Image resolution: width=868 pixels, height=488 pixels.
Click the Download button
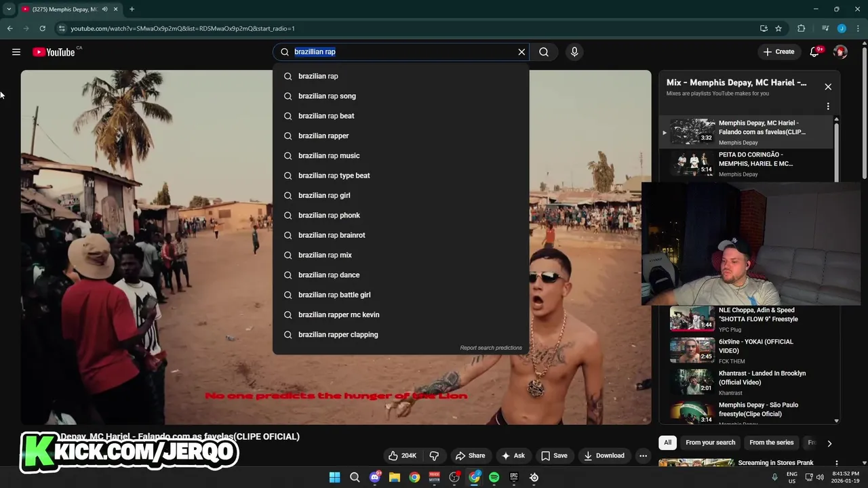click(x=604, y=455)
